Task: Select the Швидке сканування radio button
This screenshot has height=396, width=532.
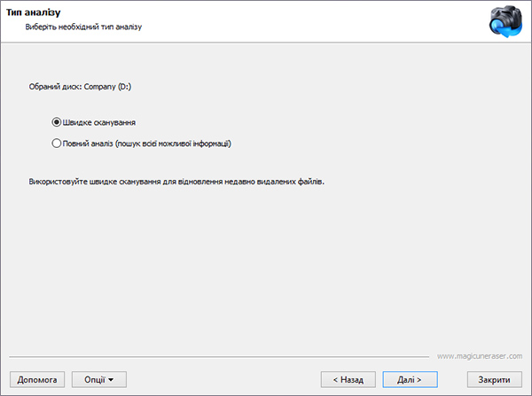Action: [57, 122]
